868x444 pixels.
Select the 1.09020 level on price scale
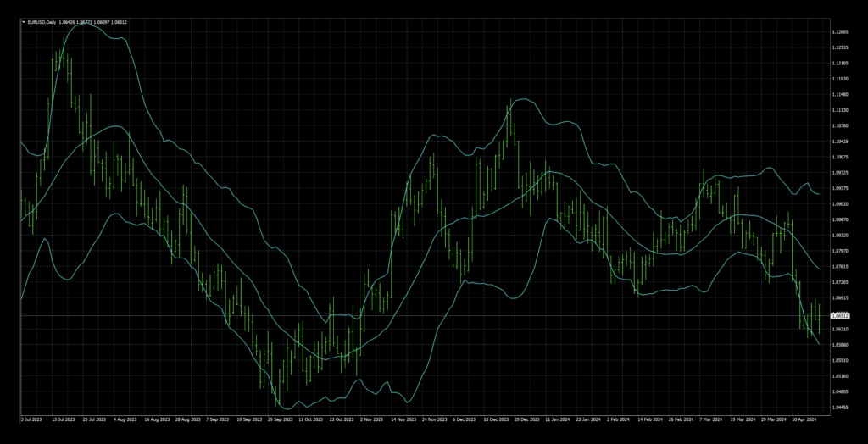tap(841, 203)
